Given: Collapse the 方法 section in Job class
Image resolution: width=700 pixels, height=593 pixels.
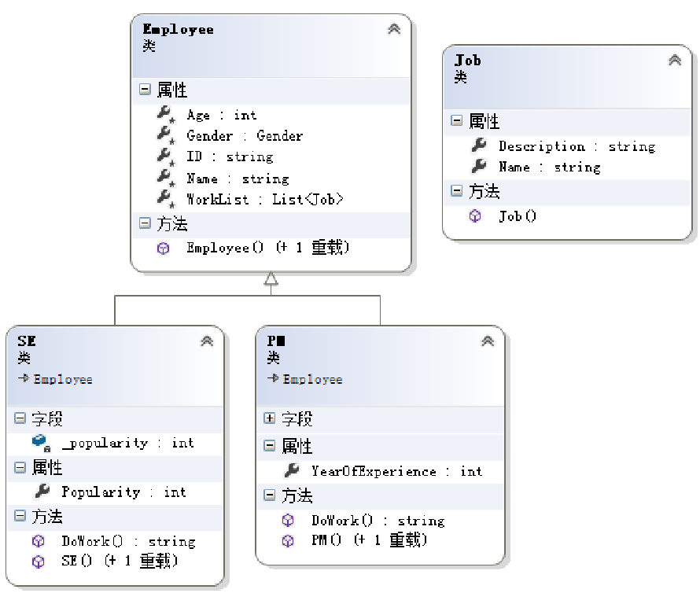Looking at the screenshot, I should pos(457,191).
